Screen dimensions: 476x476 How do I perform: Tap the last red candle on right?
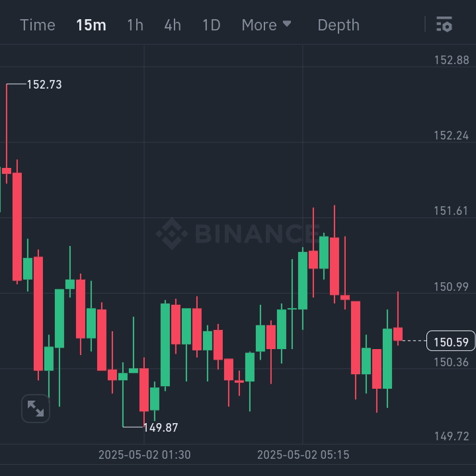pyautogui.click(x=398, y=334)
